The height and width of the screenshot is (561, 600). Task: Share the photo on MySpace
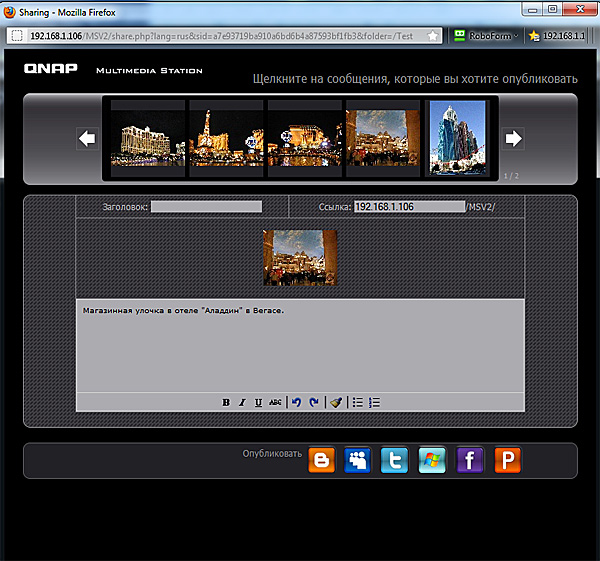coord(358,460)
